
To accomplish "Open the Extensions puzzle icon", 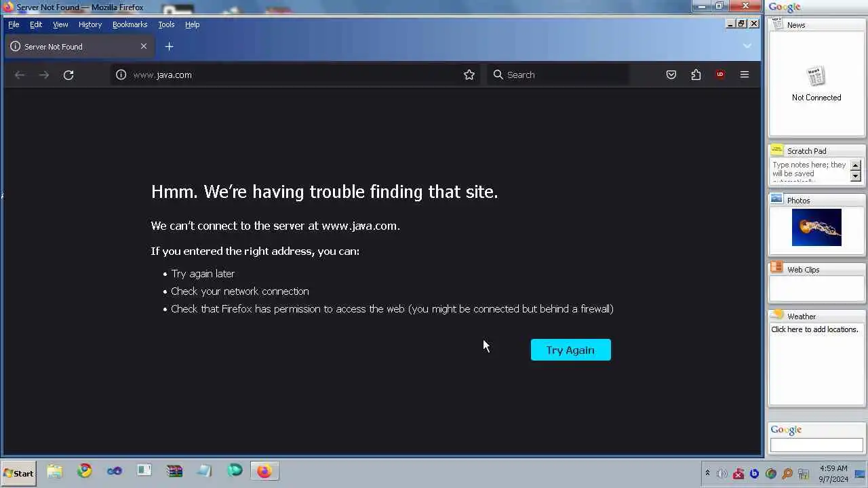I will 696,75.
